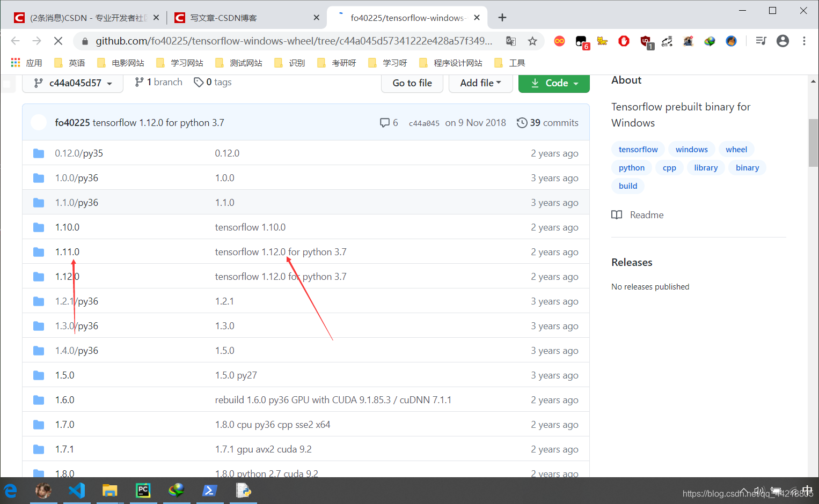This screenshot has height=504, width=819.
Task: Open the 工具 bookmarks folder
Action: 510,63
